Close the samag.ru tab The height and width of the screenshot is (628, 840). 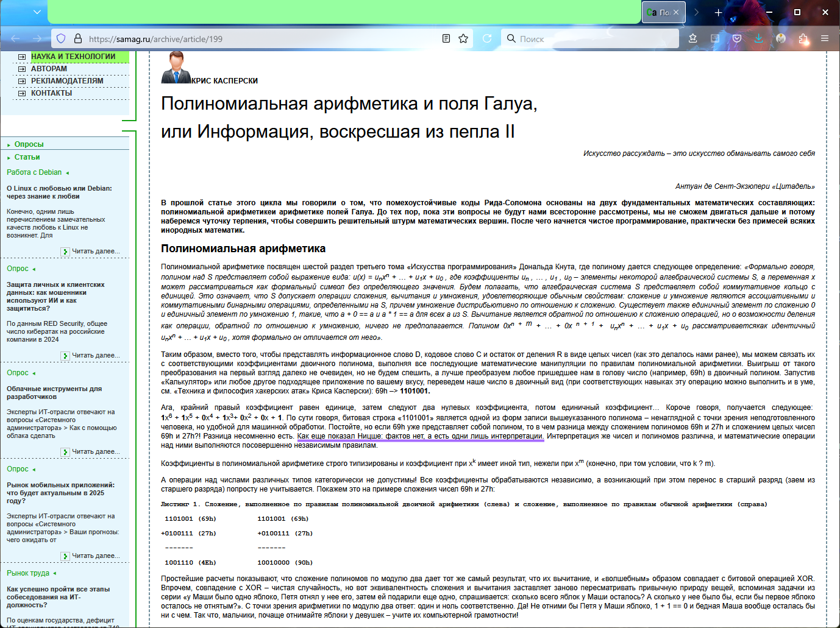[x=676, y=12]
